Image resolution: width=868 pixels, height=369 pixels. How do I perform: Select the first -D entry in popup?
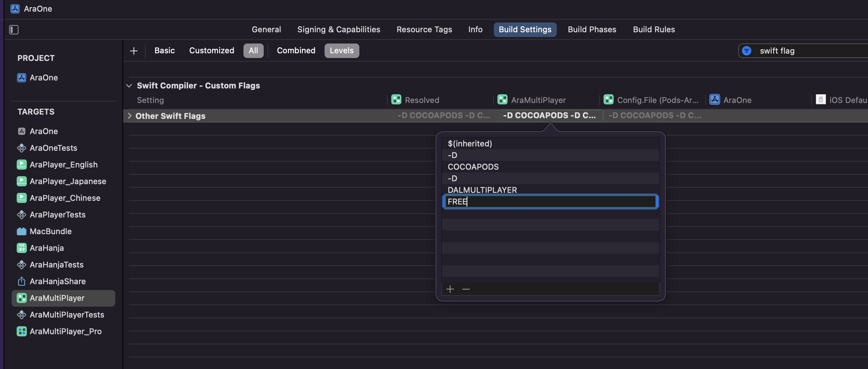550,155
